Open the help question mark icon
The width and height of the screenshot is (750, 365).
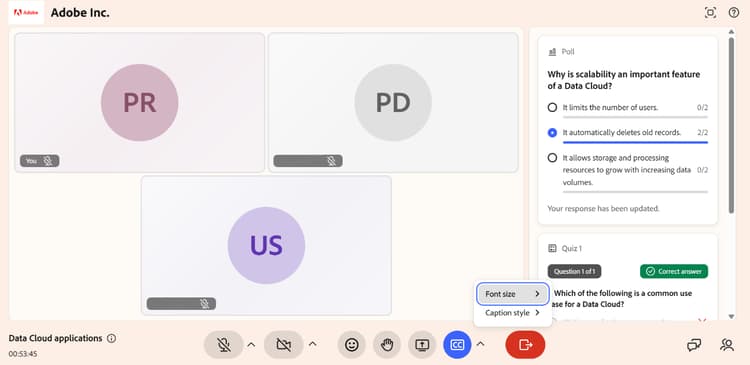734,13
